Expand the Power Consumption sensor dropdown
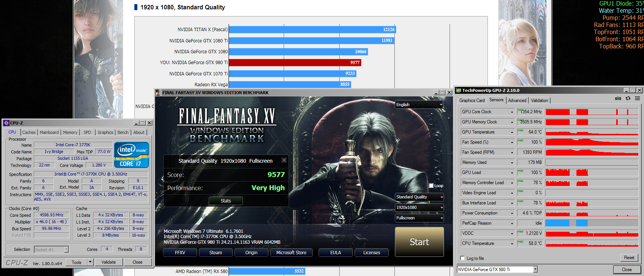 [512, 213]
